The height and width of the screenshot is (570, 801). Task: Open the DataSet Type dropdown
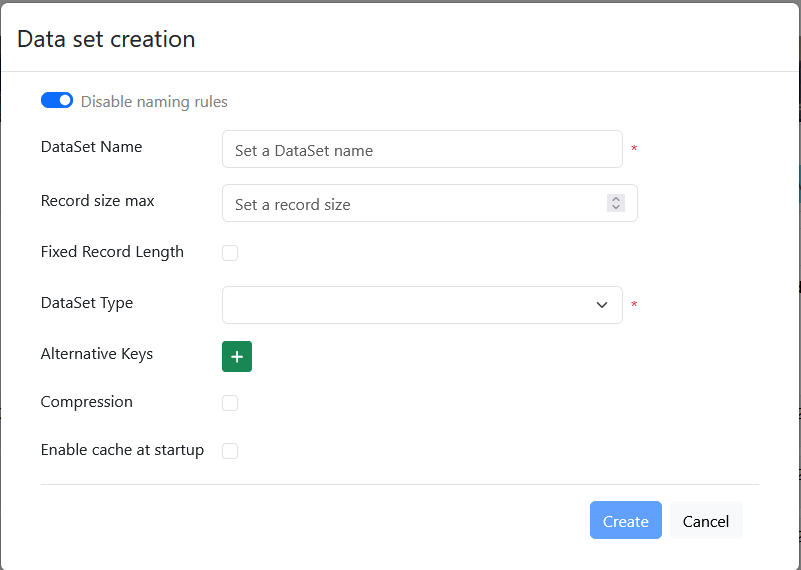point(422,305)
